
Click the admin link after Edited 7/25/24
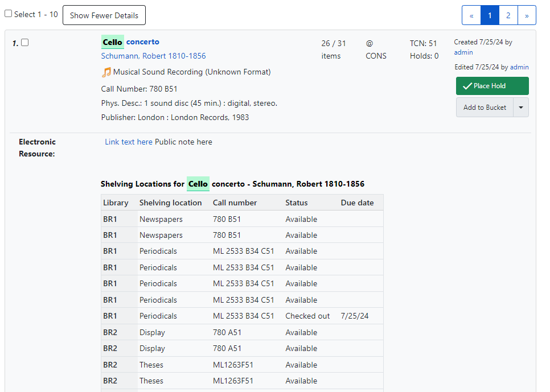pos(519,67)
